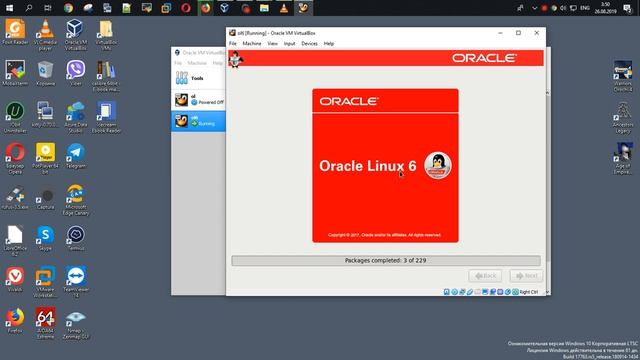Open the Windows Start menu
Screen dimensions: 640x360
[x=9, y=8]
